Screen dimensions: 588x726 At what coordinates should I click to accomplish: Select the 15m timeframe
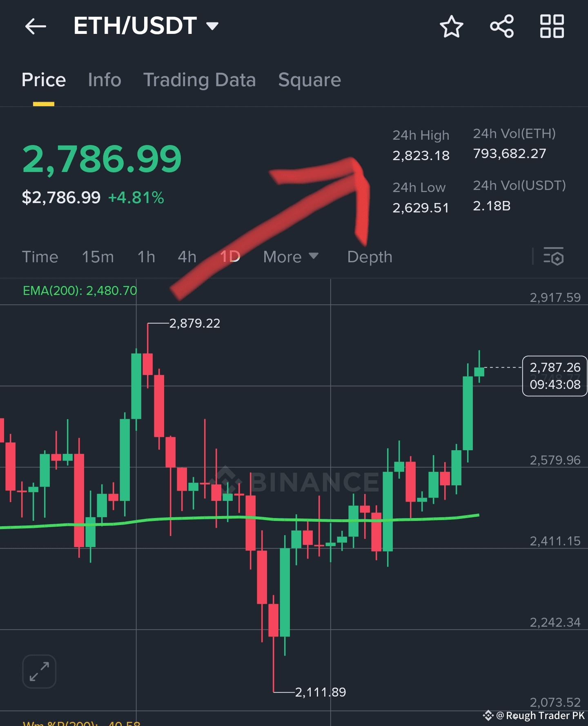(x=98, y=257)
